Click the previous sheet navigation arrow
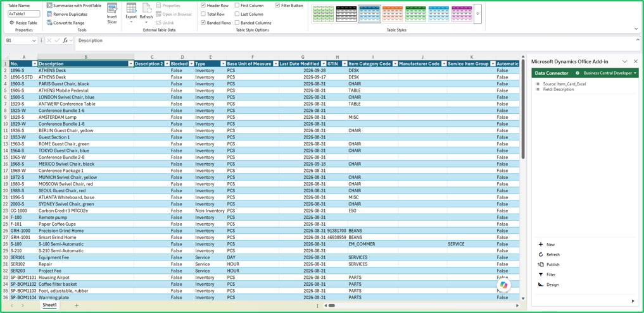 pos(11,305)
